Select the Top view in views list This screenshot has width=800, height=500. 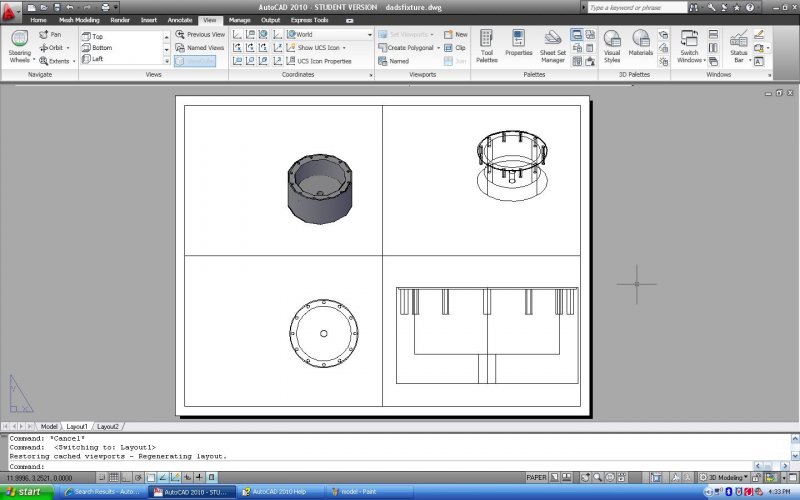tap(98, 36)
